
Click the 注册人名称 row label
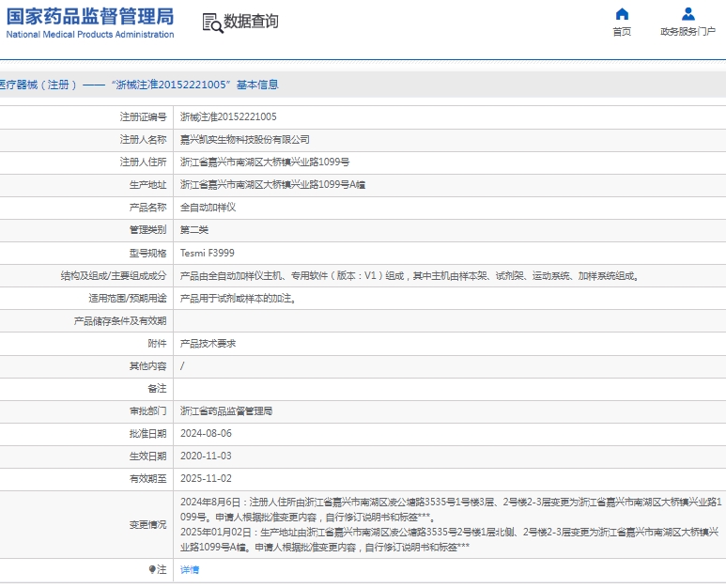coord(143,139)
